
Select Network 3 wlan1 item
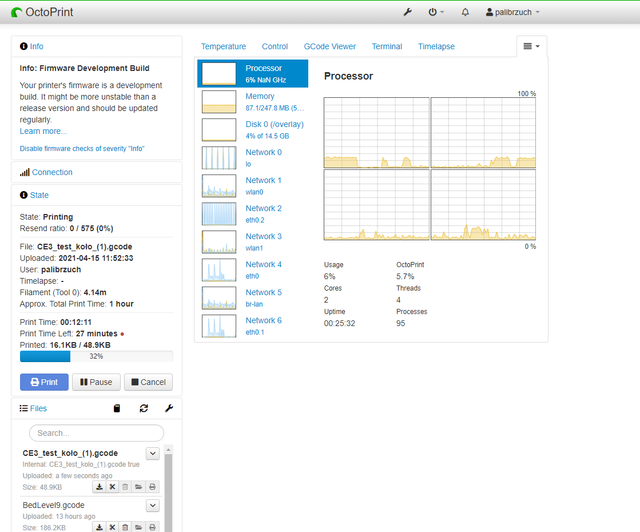253,242
